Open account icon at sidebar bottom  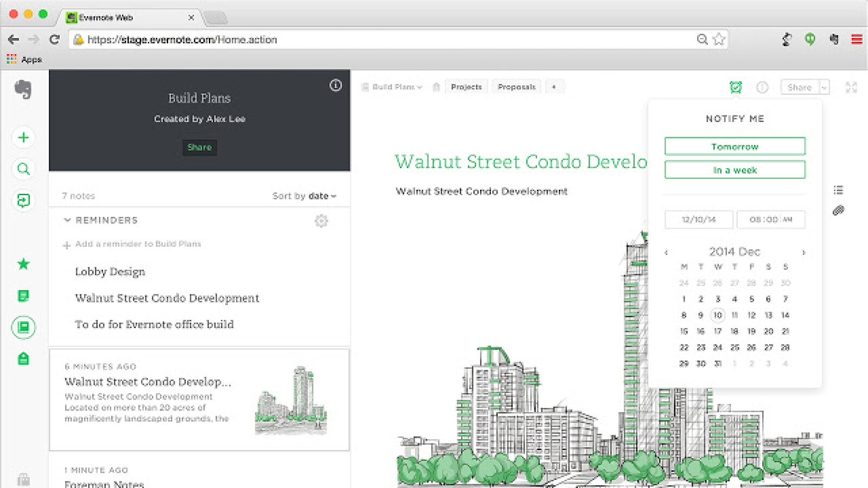[23, 479]
